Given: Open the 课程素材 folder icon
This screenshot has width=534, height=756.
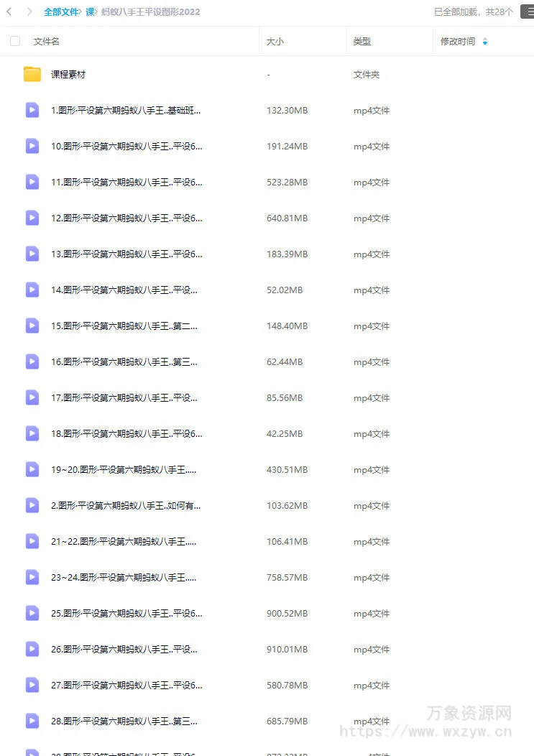Looking at the screenshot, I should [32, 74].
